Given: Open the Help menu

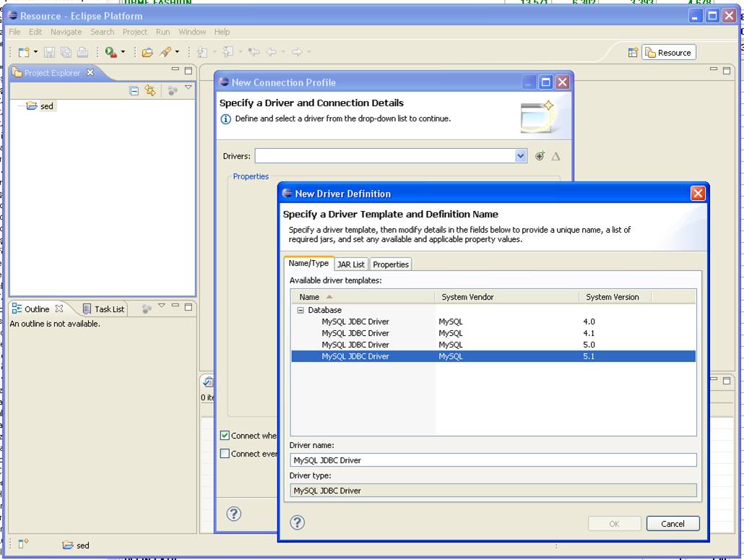Looking at the screenshot, I should [x=222, y=32].
